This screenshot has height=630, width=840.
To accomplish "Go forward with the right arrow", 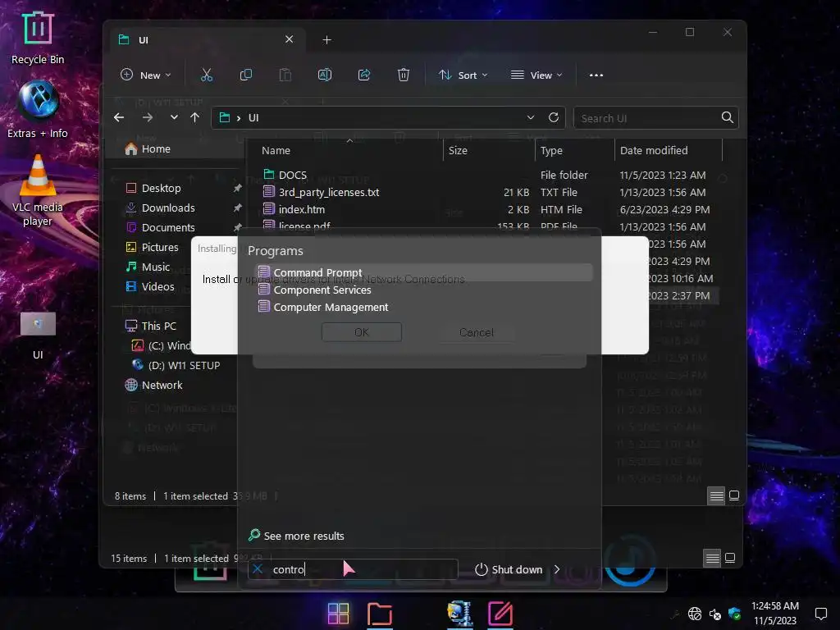I will (148, 117).
